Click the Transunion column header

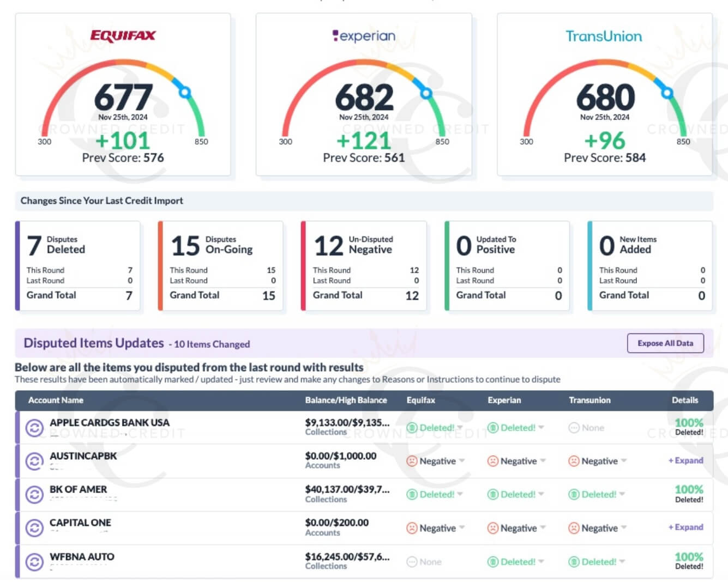point(589,400)
